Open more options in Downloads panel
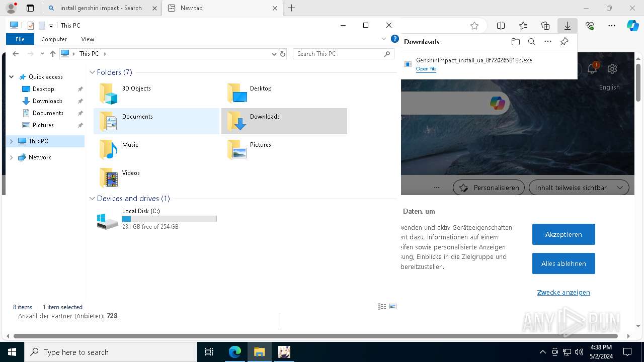644x362 pixels. 548,42
